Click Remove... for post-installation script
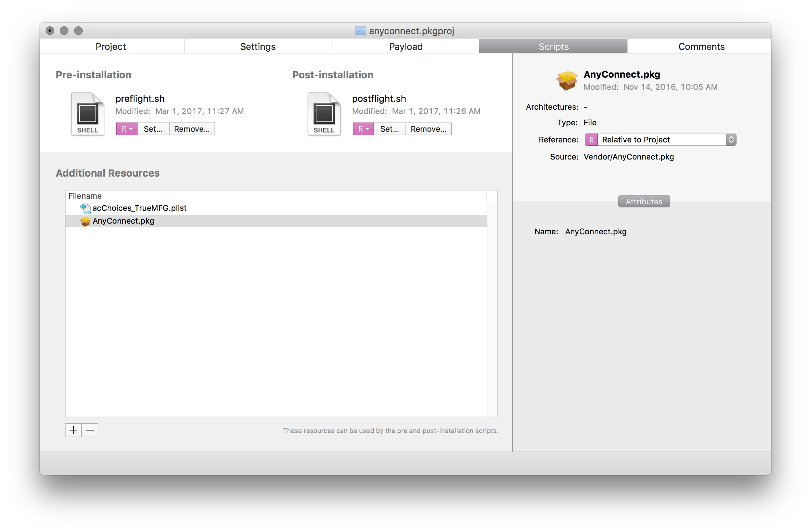Viewport: 811px width, 532px height. pos(428,129)
